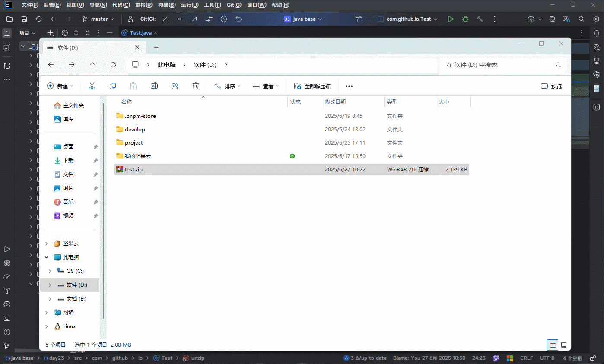Viewport: 604px width, 364px height.
Task: Collapse the 此电脑 node in navigation pane
Action: (47, 257)
